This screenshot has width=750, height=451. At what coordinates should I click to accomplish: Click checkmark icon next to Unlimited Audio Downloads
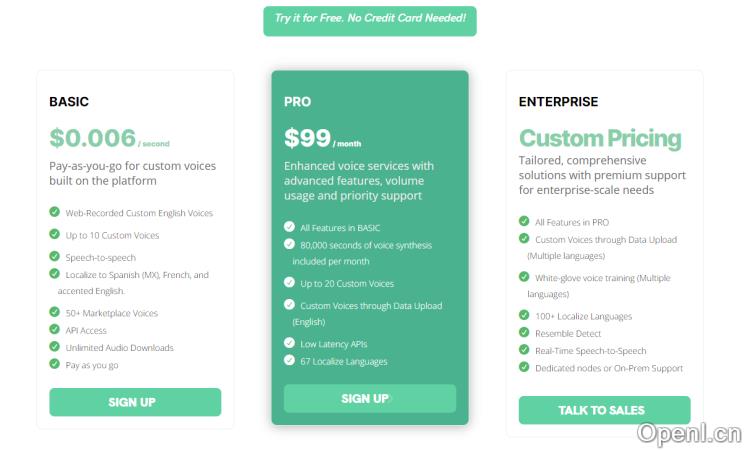[x=54, y=347]
